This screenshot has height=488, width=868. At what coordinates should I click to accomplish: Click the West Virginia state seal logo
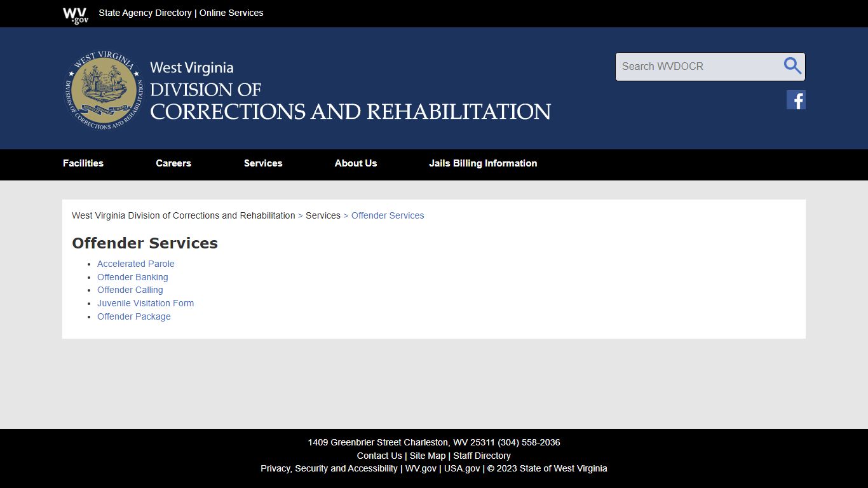coord(104,90)
